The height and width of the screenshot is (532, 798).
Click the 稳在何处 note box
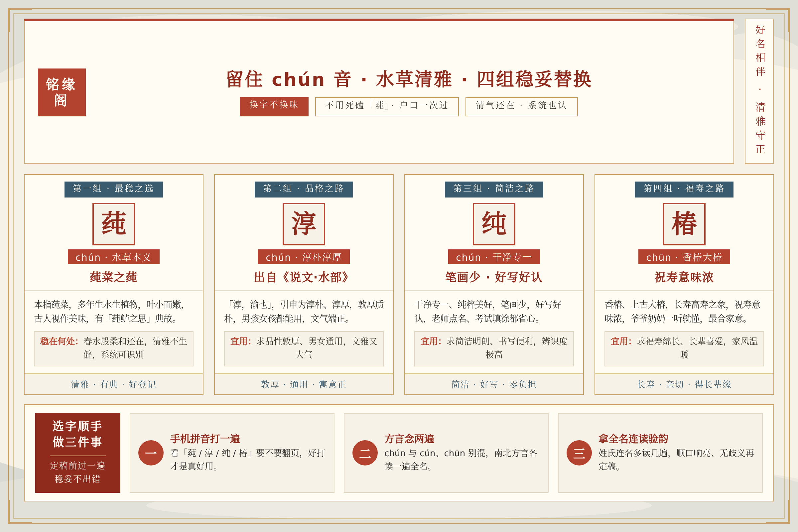114,349
